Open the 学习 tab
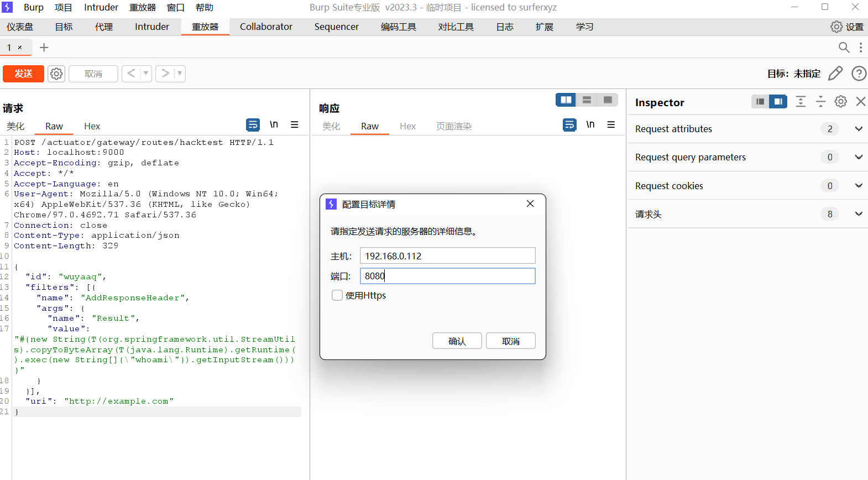This screenshot has height=480, width=868. [584, 27]
